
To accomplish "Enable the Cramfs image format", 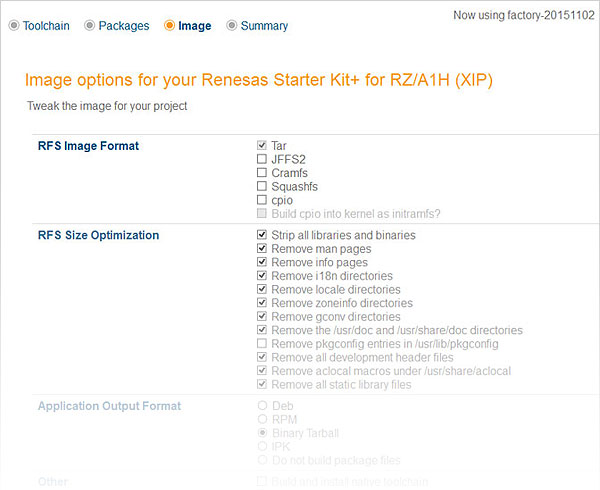I will [262, 173].
